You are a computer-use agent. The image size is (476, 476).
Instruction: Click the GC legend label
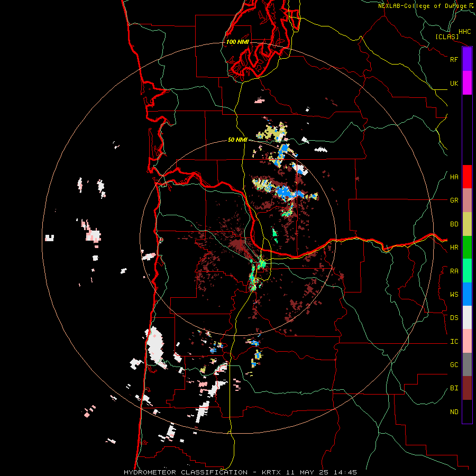point(454,365)
